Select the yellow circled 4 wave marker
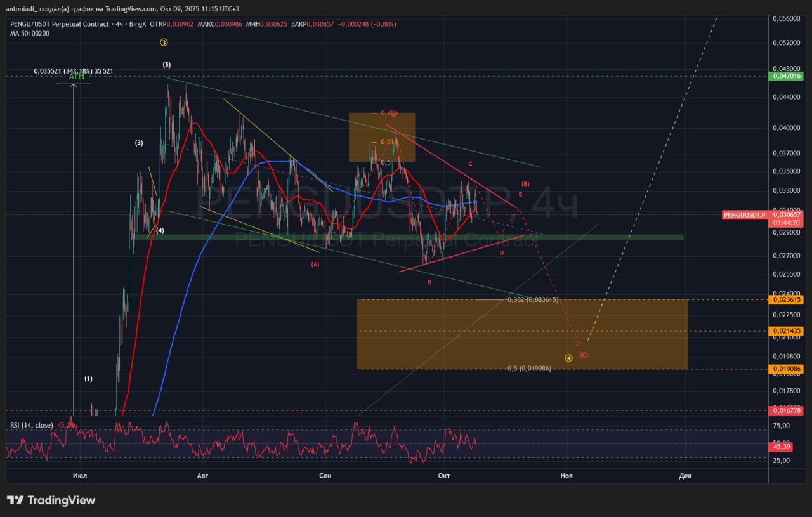Screen dimensions: 812x517 568,358
